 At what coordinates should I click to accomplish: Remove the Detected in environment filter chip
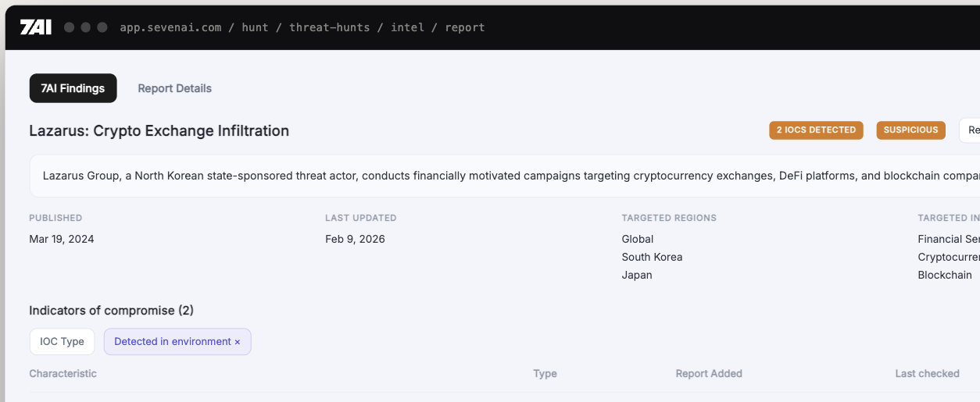[238, 342]
